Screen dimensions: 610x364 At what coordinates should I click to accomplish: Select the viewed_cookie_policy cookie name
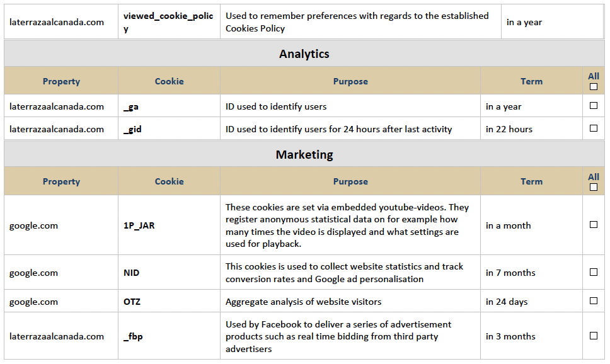click(168, 22)
